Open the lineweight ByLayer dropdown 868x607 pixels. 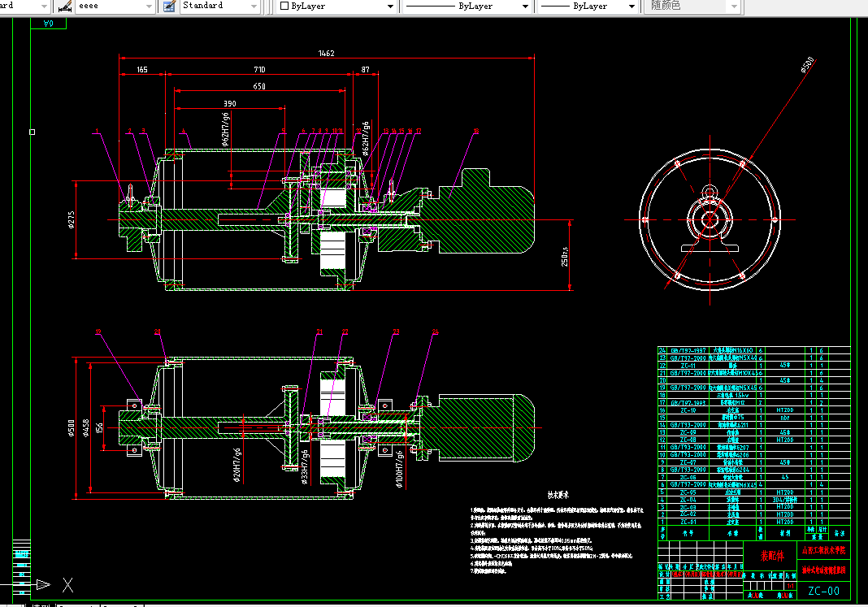pyautogui.click(x=633, y=7)
